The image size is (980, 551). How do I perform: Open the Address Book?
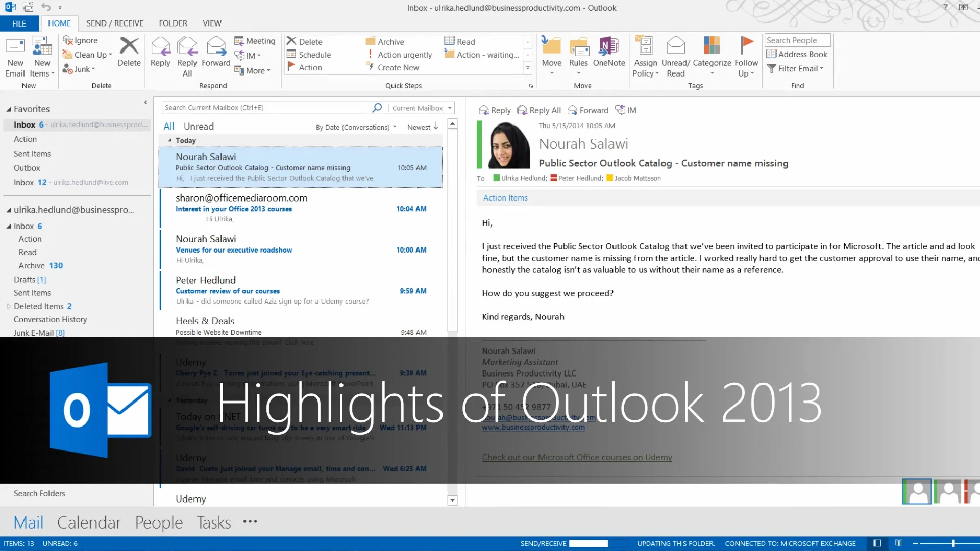tap(797, 54)
